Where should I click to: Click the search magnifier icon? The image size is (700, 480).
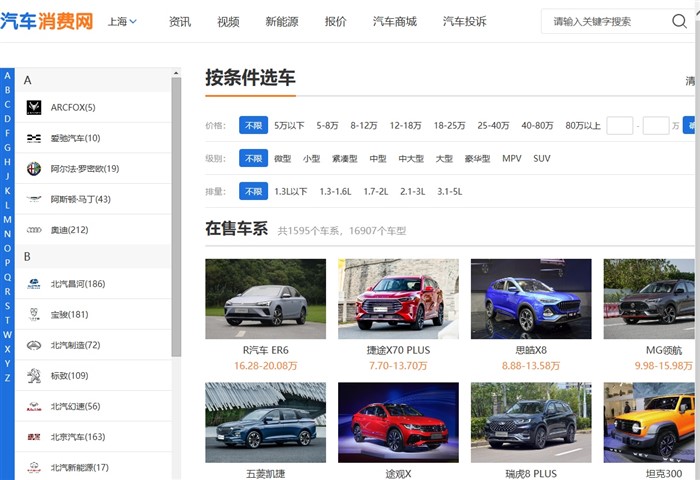pyautogui.click(x=679, y=21)
